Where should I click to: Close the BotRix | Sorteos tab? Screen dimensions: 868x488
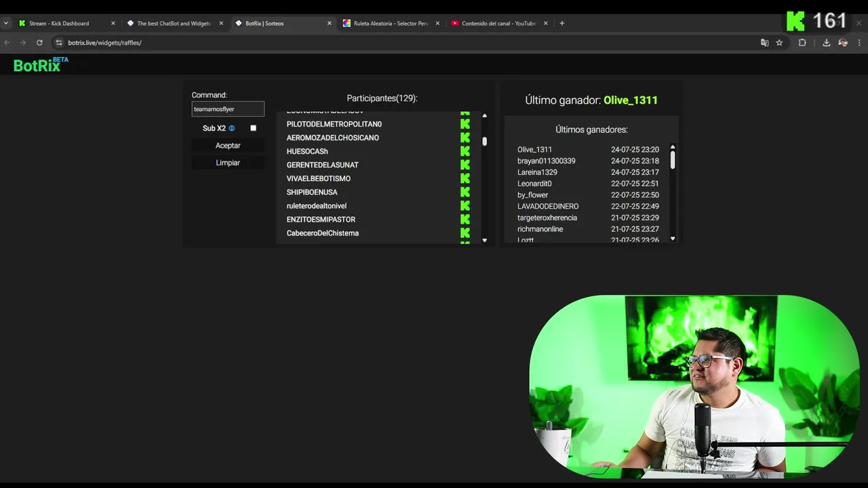click(x=330, y=23)
